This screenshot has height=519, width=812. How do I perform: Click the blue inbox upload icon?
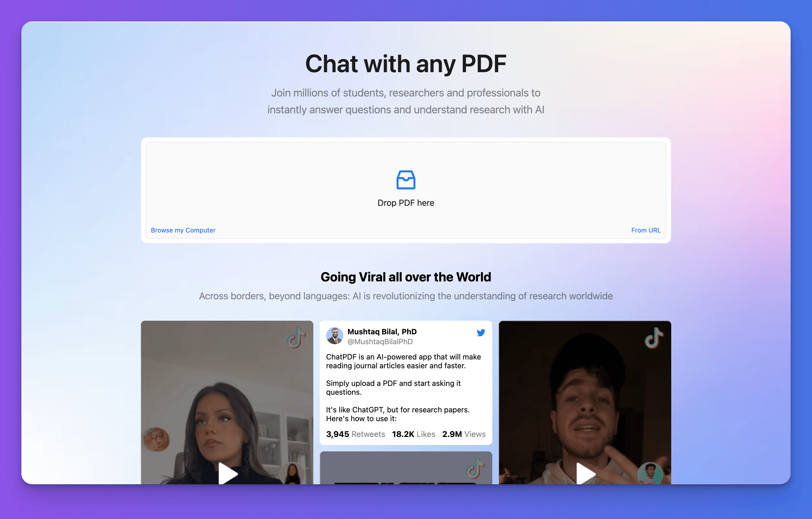click(406, 180)
